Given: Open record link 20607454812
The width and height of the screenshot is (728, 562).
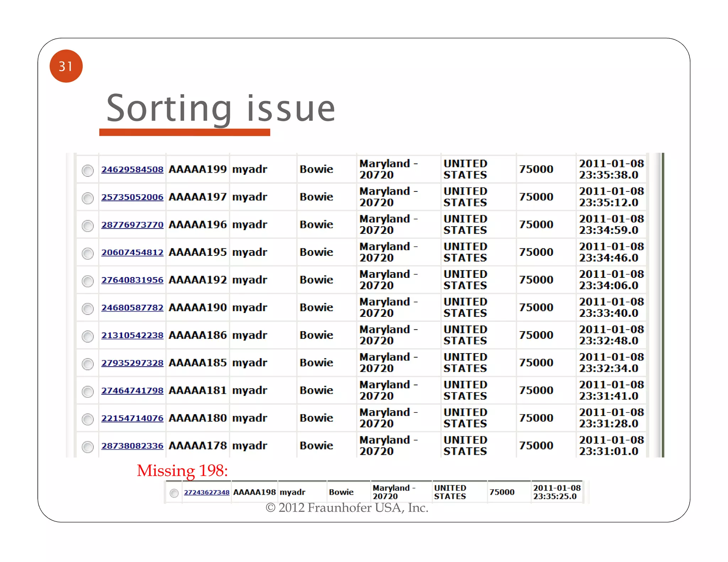Looking at the screenshot, I should pos(132,253).
